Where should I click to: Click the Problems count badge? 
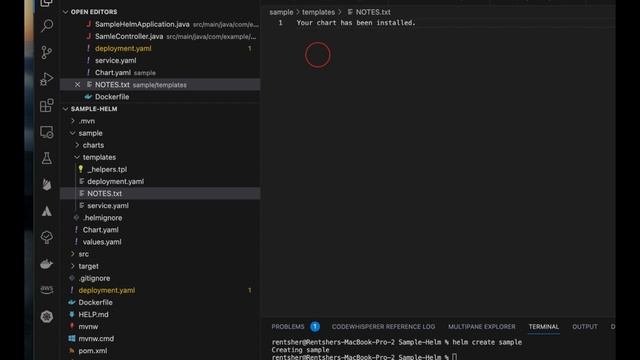315,327
